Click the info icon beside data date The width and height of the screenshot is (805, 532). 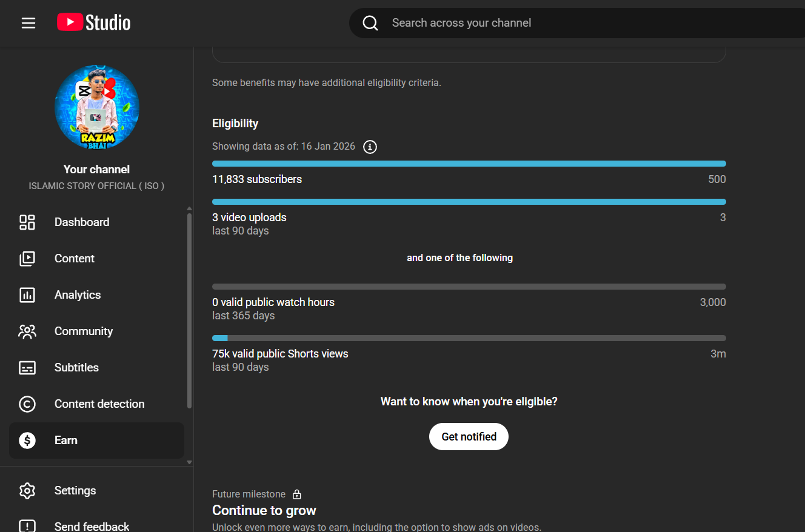coord(370,147)
